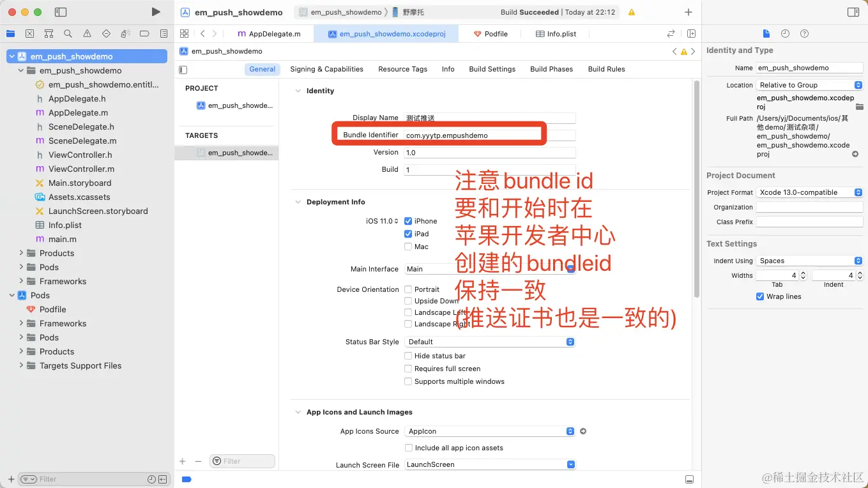This screenshot has width=868, height=488.
Task: Open the App Icons Source dropdown
Action: pyautogui.click(x=491, y=431)
